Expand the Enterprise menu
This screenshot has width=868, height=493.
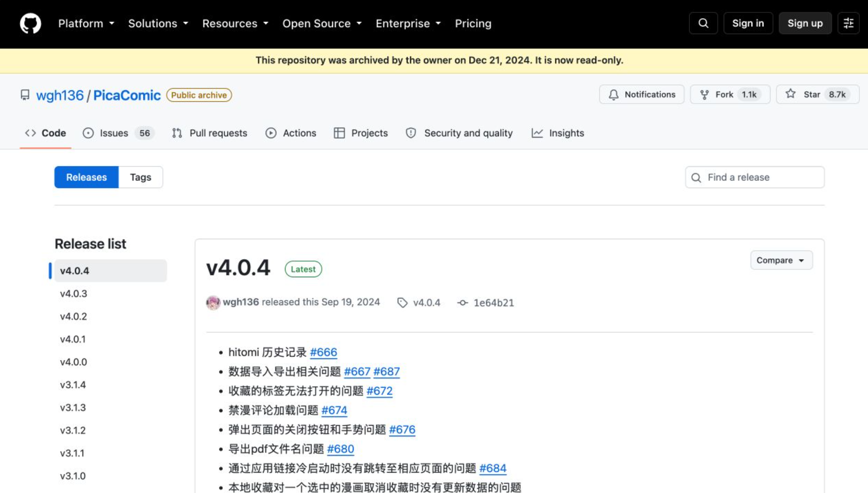409,23
